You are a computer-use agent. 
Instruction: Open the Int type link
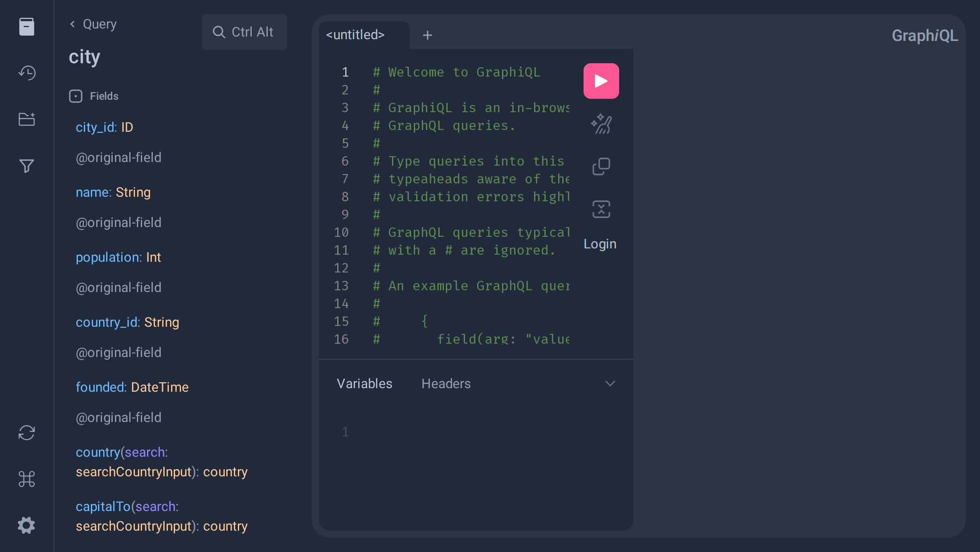[153, 257]
